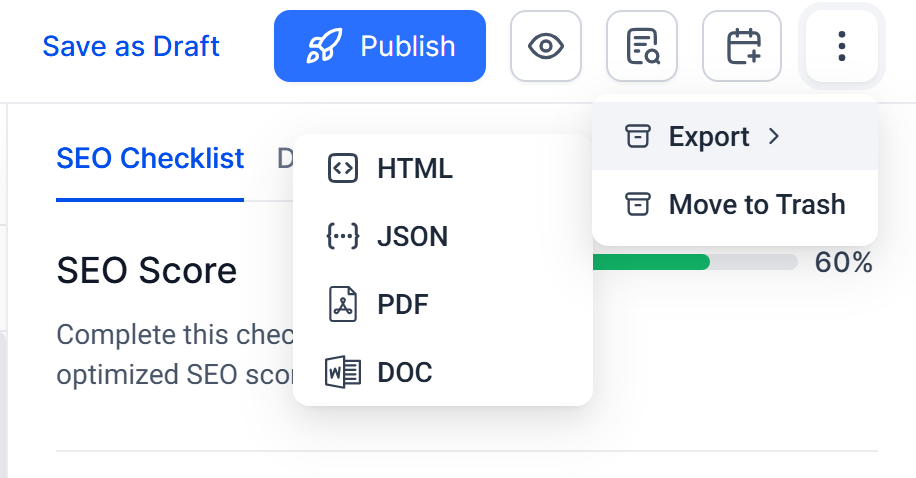Export the document as PDF
Image resolution: width=916 pixels, height=478 pixels.
pos(403,304)
